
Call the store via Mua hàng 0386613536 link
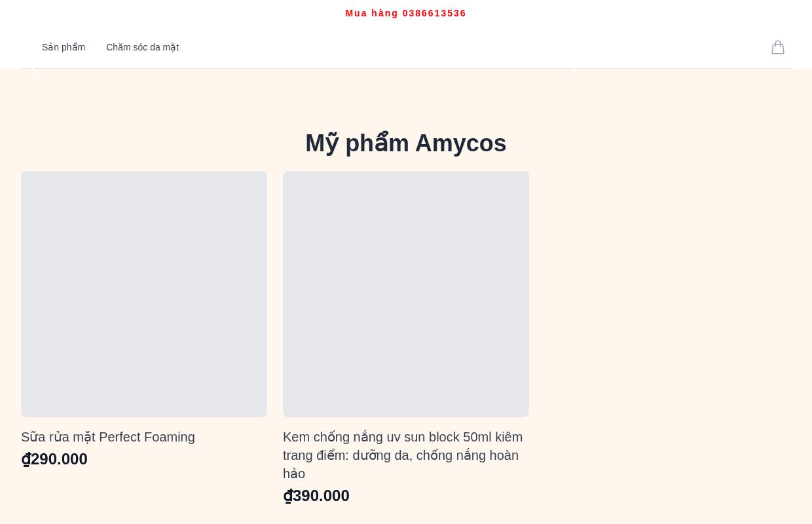coord(406,13)
